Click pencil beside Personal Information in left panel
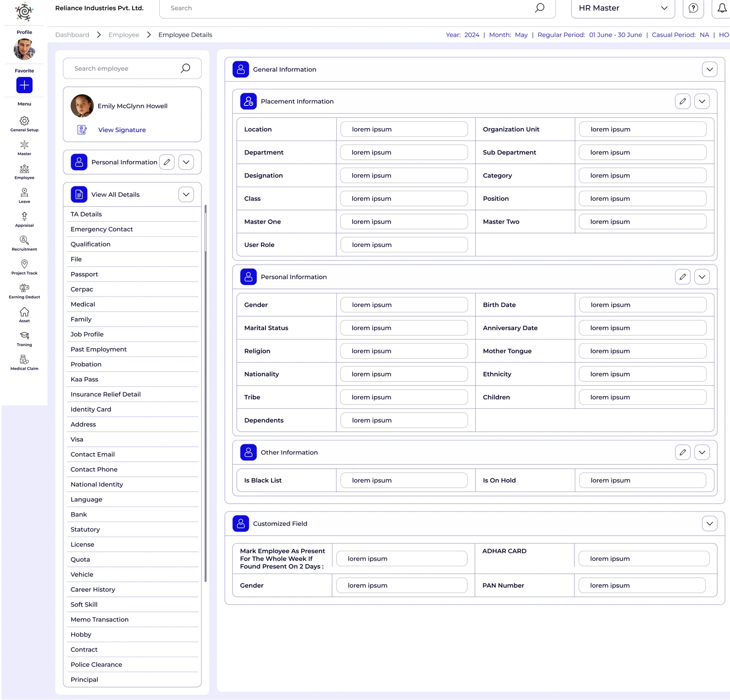 tap(167, 162)
